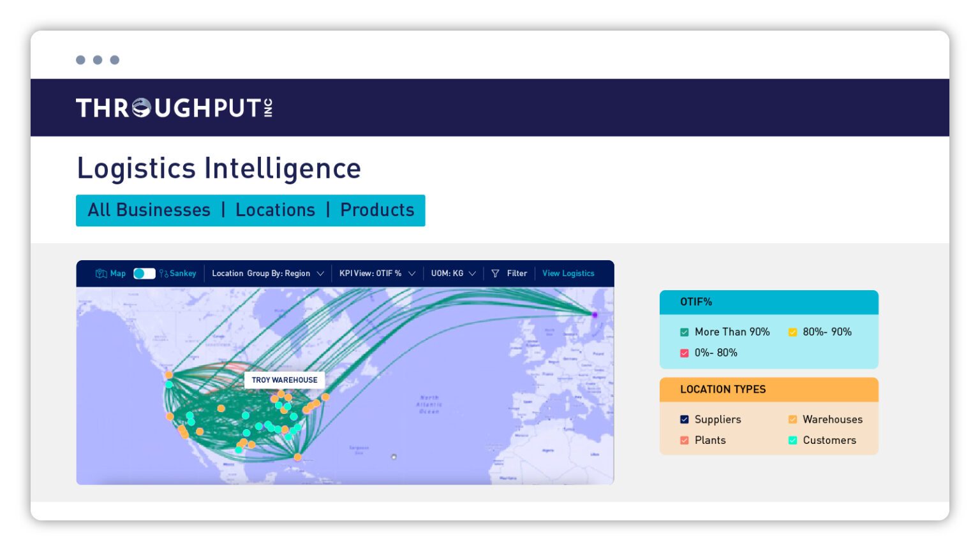Select the Locations tab
The height and width of the screenshot is (551, 980).
coord(275,210)
